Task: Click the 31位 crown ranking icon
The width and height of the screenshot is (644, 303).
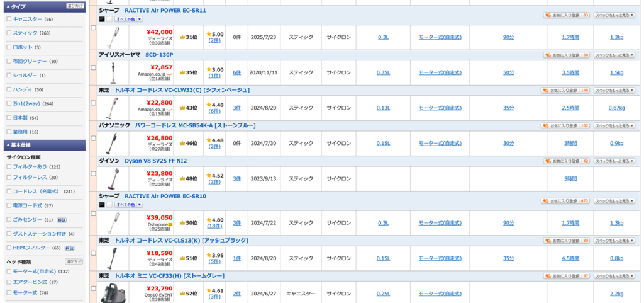Action: 182,37
